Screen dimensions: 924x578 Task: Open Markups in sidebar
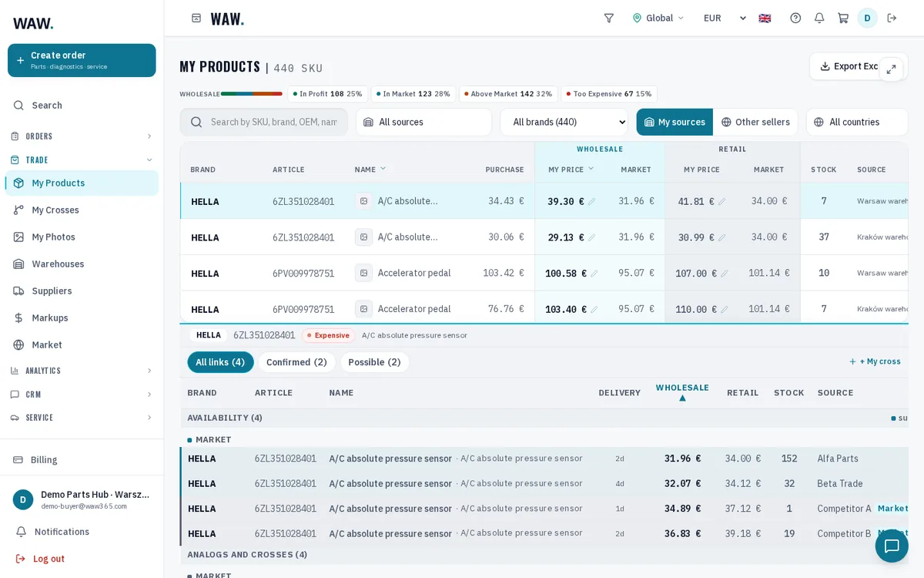[x=82, y=318]
